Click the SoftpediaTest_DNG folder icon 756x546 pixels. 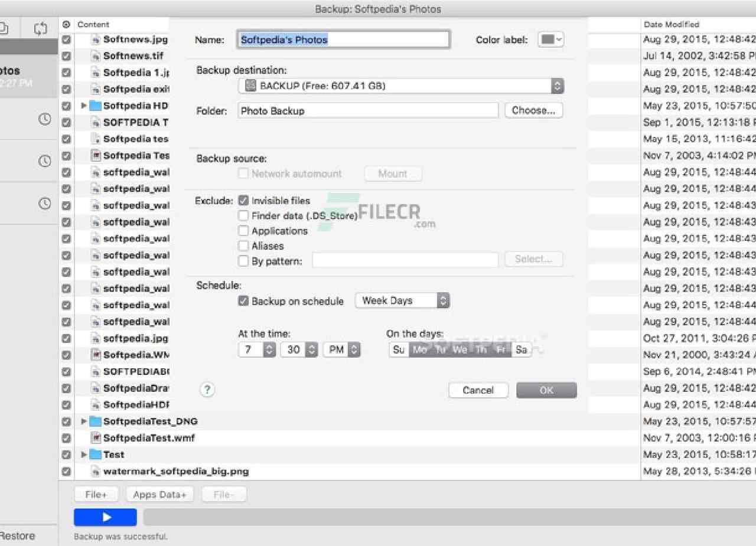click(x=95, y=421)
